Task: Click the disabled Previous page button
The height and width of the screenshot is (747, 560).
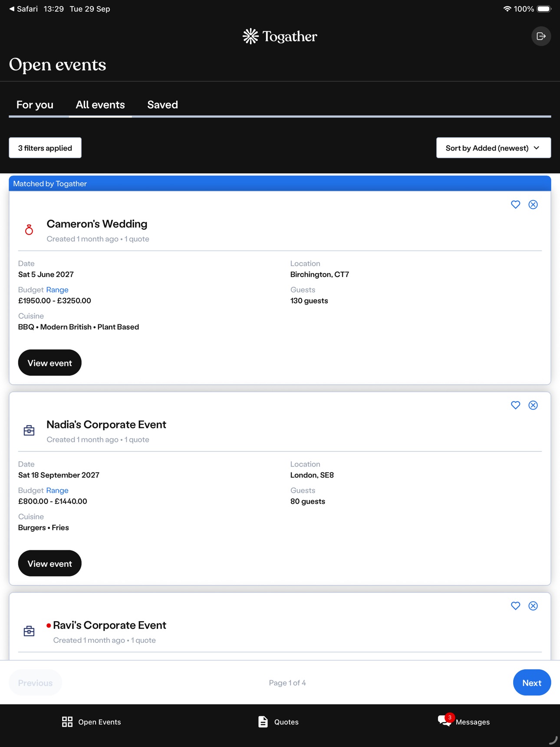Action: point(36,683)
